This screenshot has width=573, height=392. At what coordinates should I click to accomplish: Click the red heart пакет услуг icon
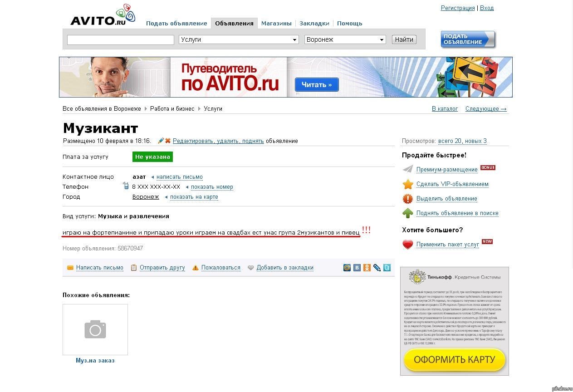pyautogui.click(x=408, y=245)
